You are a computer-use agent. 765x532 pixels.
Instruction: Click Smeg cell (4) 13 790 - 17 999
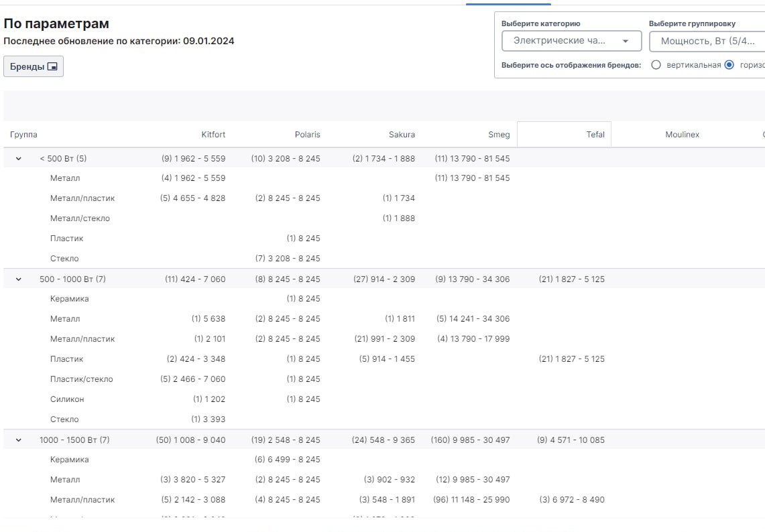(x=473, y=339)
